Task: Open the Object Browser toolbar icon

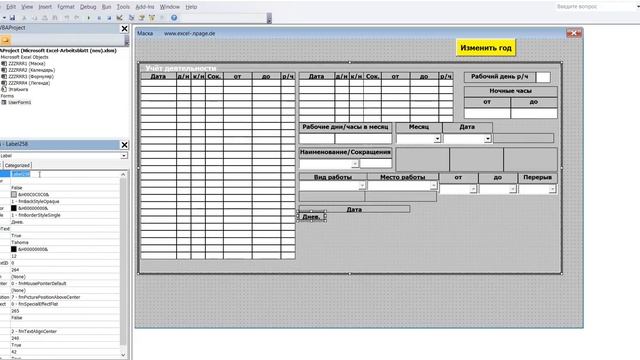Action: [152, 18]
